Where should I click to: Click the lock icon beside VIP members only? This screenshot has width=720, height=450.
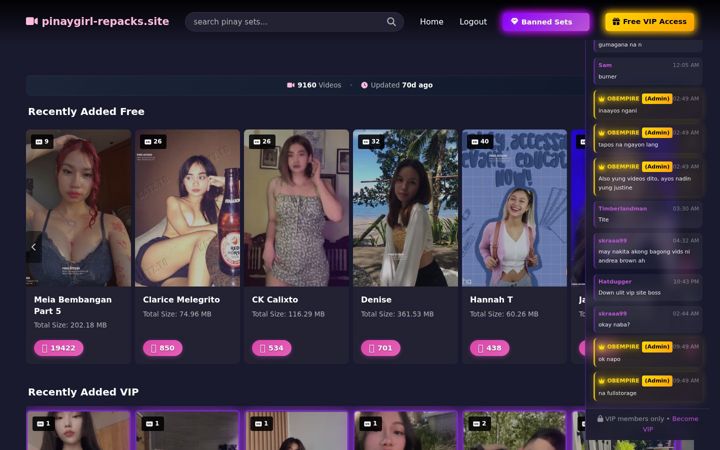click(x=600, y=418)
